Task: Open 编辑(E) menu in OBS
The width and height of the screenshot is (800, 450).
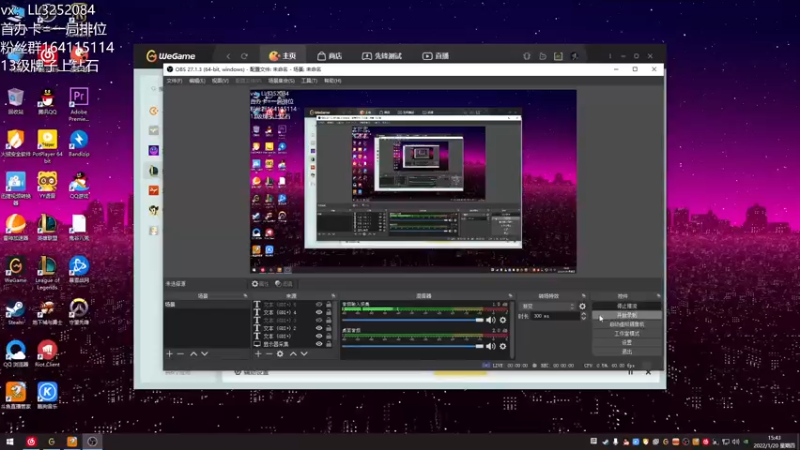Action: (x=197, y=81)
